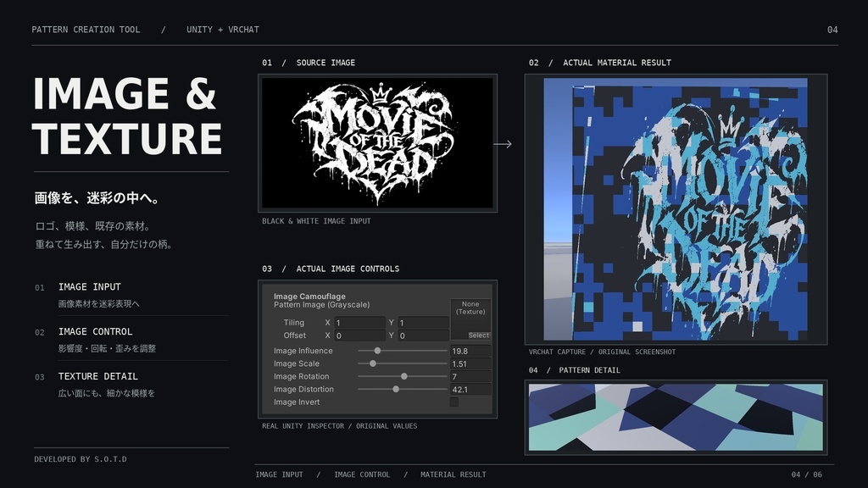Adjust the Image Scale slider
This screenshot has width=868, height=488.
click(x=403, y=363)
